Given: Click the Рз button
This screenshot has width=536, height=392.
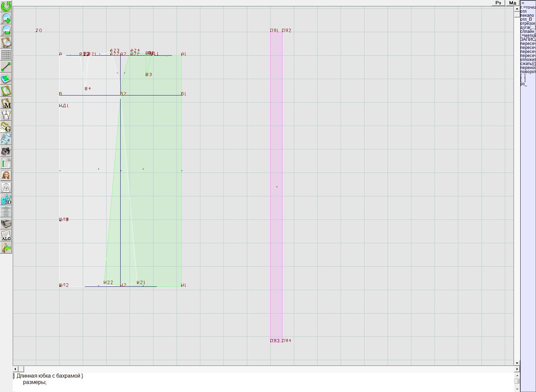Looking at the screenshot, I should [x=498, y=3].
